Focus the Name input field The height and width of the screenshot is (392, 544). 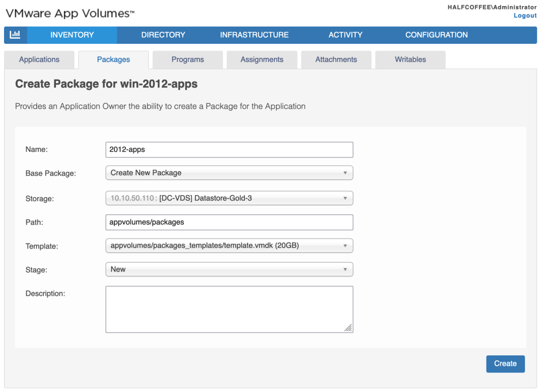229,150
